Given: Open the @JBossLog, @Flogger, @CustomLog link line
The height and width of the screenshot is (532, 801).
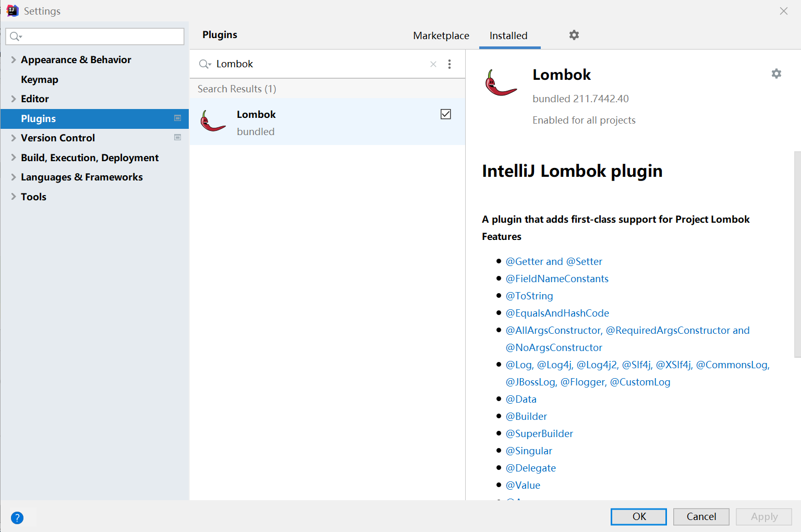Looking at the screenshot, I should [x=588, y=382].
